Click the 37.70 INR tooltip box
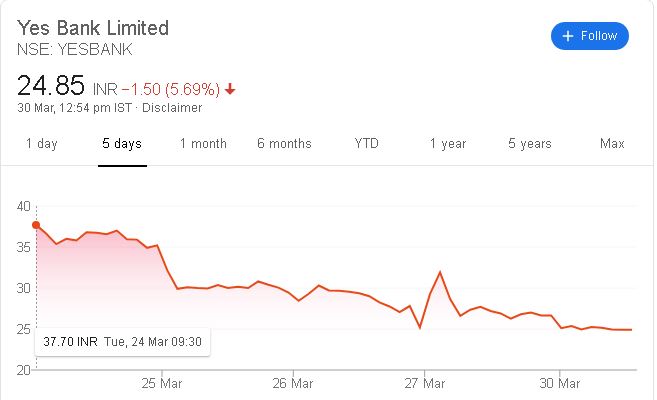This screenshot has height=400, width=657. (x=122, y=341)
